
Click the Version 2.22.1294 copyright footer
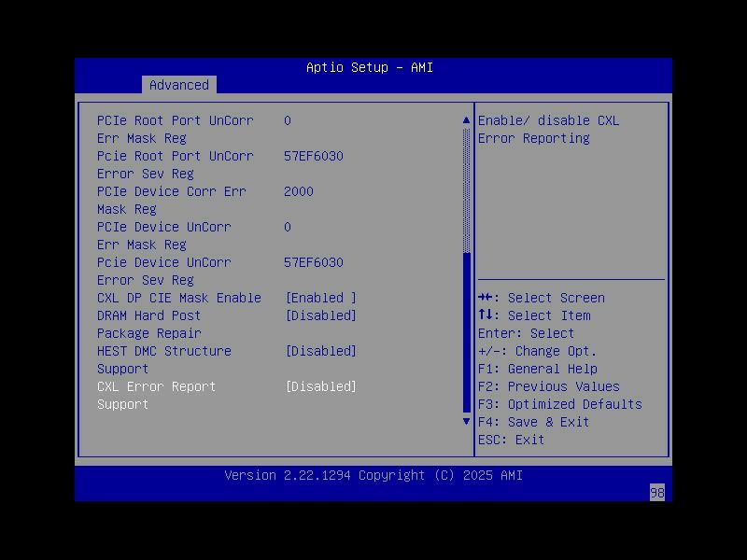[373, 475]
